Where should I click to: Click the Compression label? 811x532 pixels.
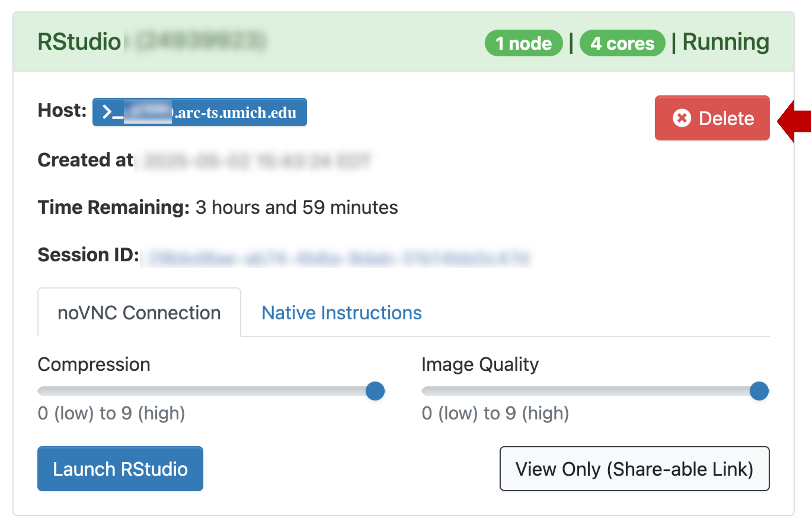[x=94, y=364]
